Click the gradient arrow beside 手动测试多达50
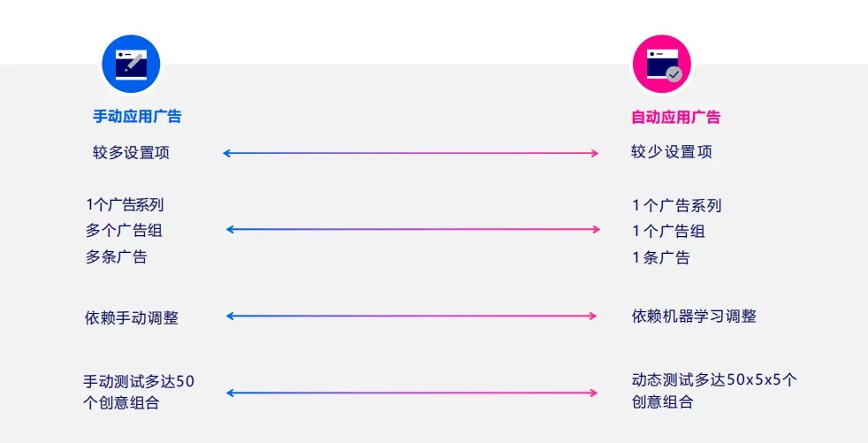 pos(412,393)
